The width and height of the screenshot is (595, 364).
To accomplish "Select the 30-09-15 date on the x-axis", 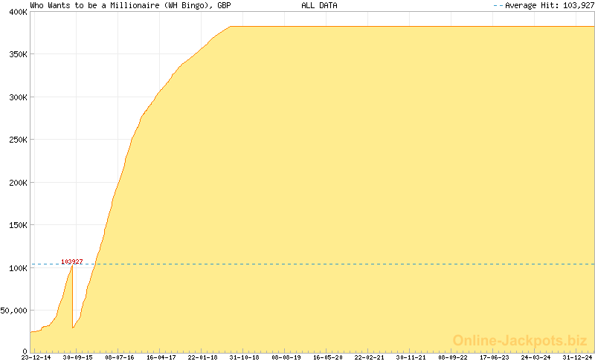I will click(x=77, y=357).
